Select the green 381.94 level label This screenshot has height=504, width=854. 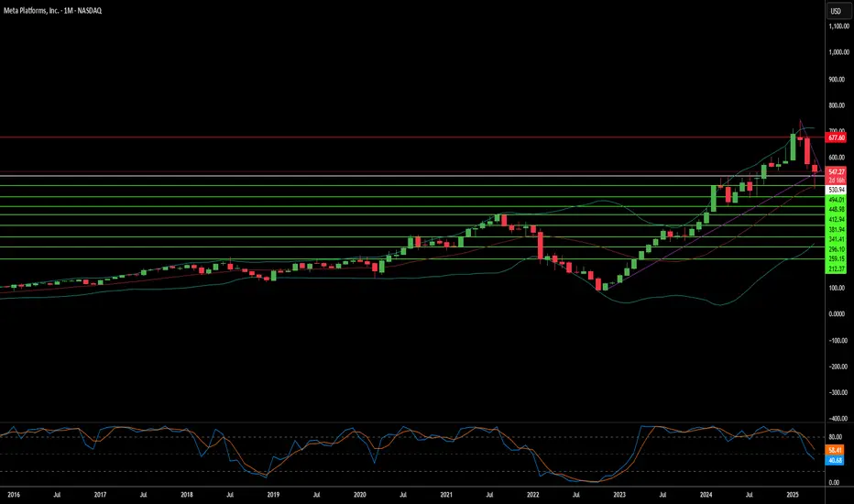(836, 229)
